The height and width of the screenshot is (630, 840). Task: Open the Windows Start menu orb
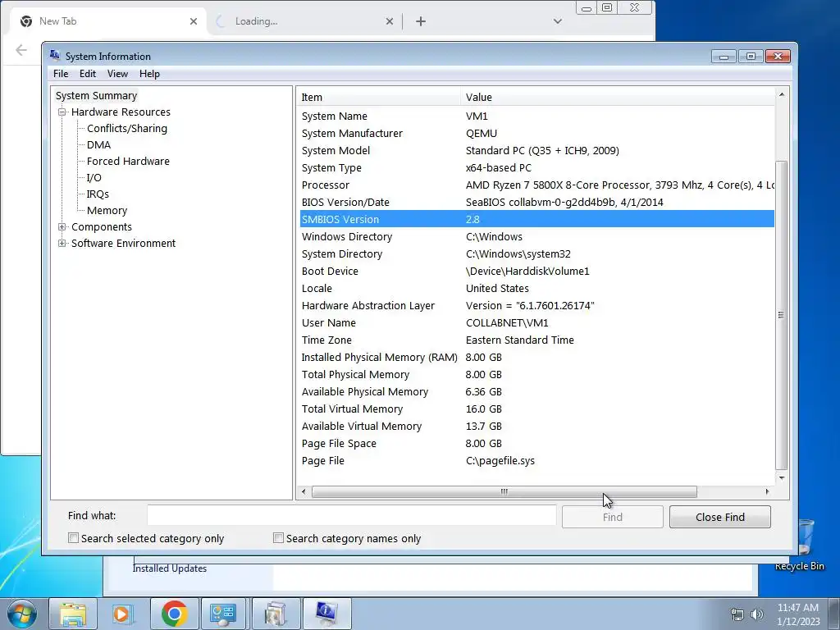21,614
